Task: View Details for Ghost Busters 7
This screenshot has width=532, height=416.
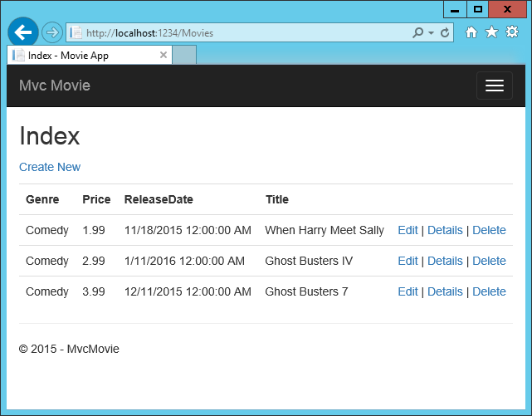Action: click(x=445, y=291)
